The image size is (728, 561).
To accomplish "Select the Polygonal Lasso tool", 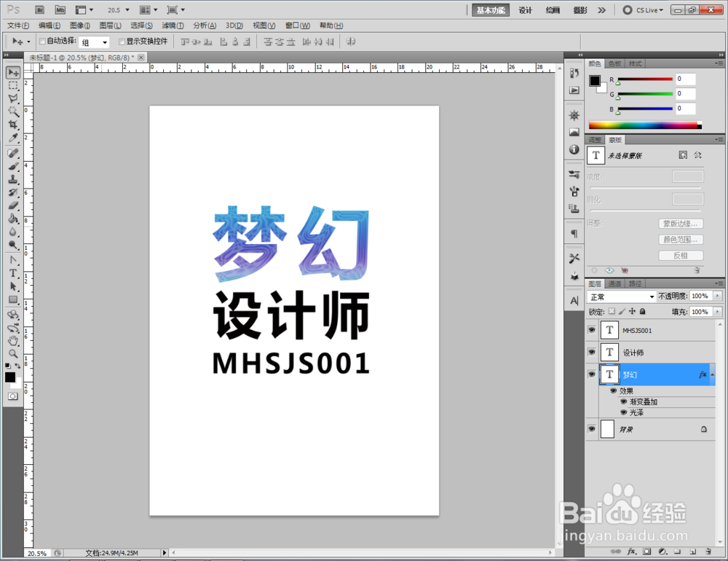I will point(13,98).
